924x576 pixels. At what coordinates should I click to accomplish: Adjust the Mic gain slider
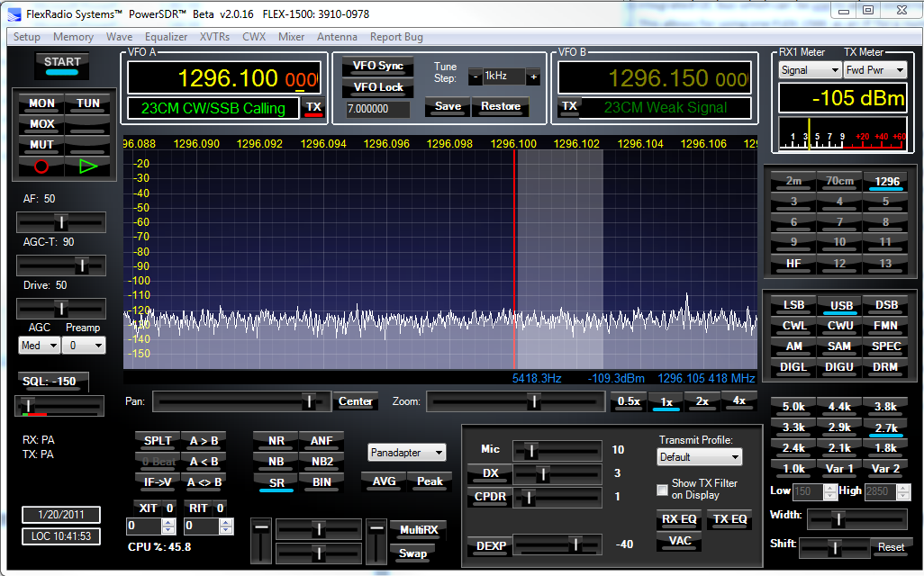pos(557,451)
